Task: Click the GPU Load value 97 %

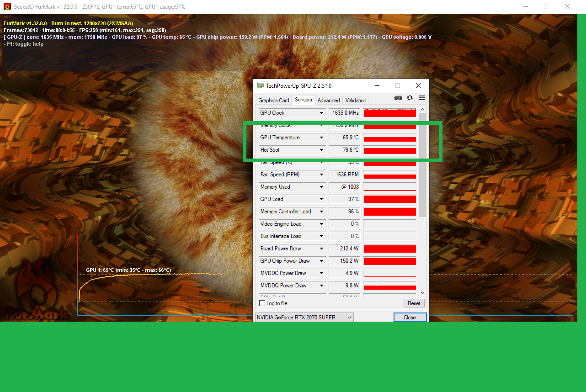Action: click(x=345, y=199)
